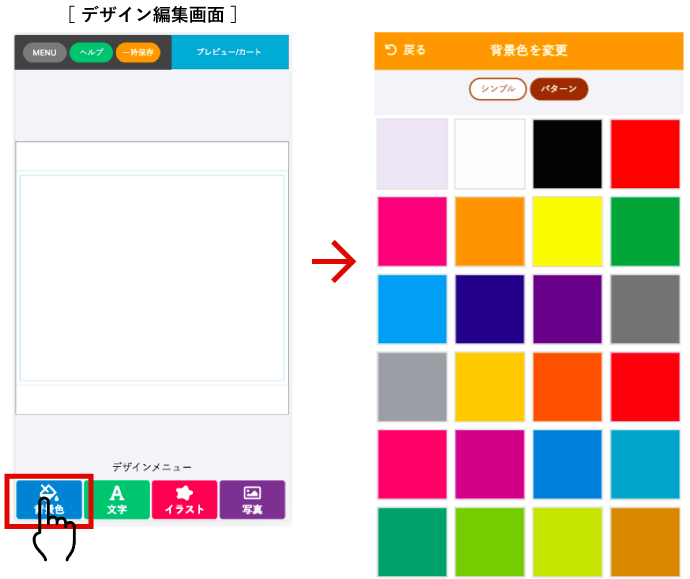Image resolution: width=690 pixels, height=579 pixels.
Task: Click the 戻る back arrow
Action: pyautogui.click(x=405, y=50)
